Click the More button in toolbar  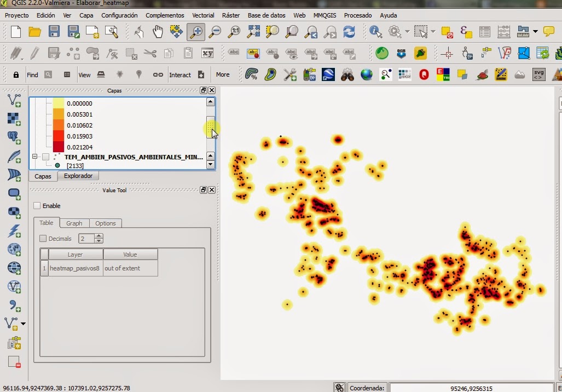pos(223,74)
